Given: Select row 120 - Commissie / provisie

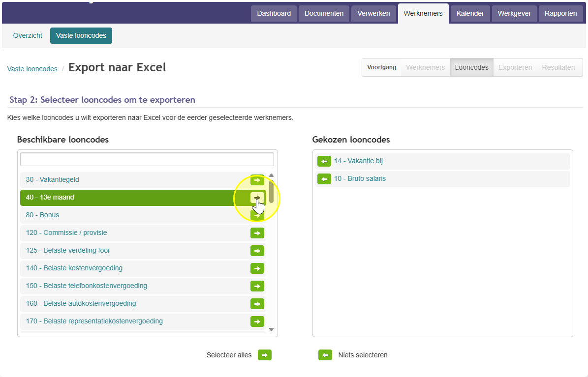Looking at the screenshot, I should 143,232.
